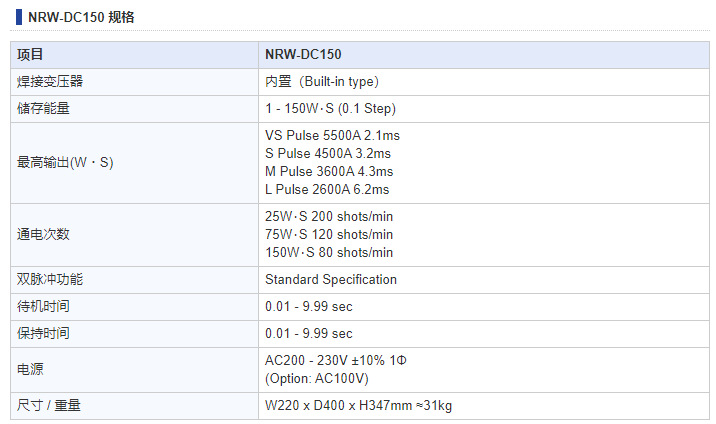Select the 通电次数 row label

pyautogui.click(x=38, y=234)
